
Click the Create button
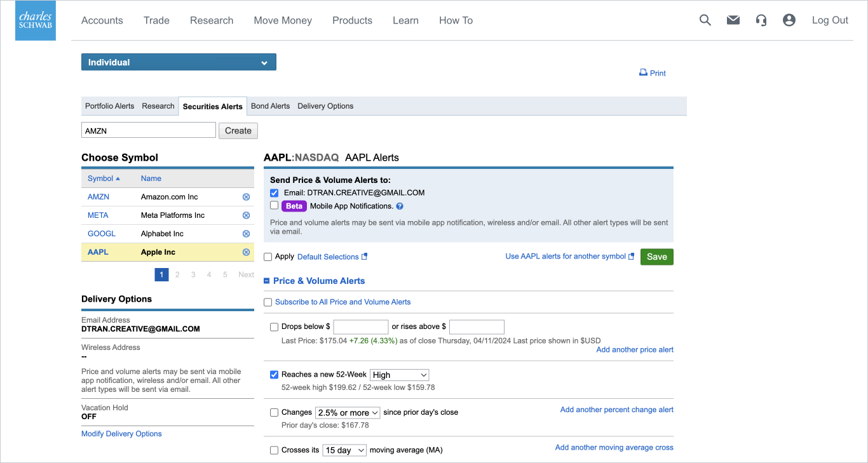point(238,131)
